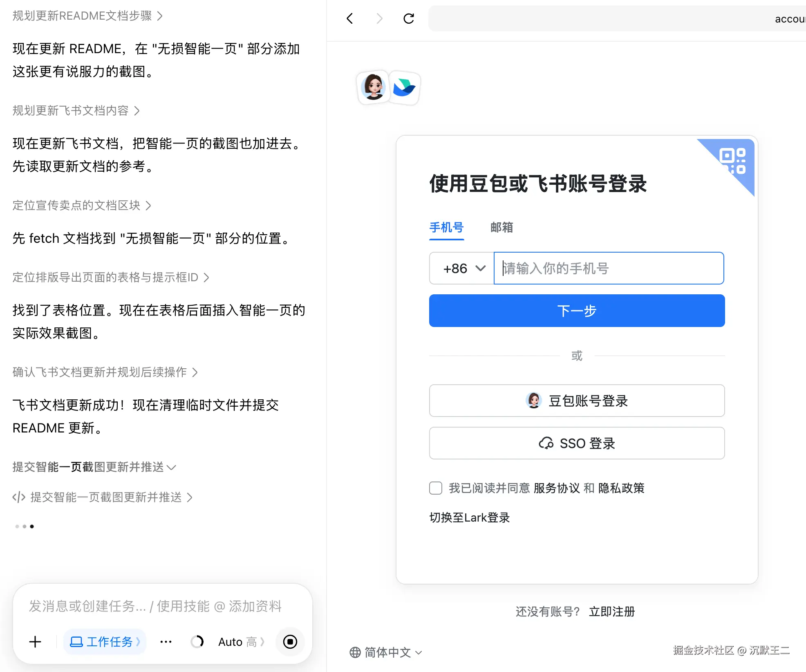Click the Doubao avatar logo
Viewport: 806px width, 672px height.
coord(373,87)
